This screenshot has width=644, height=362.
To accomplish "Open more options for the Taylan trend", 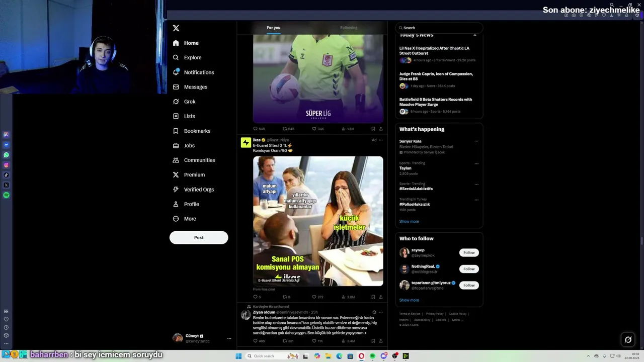I will click(476, 163).
